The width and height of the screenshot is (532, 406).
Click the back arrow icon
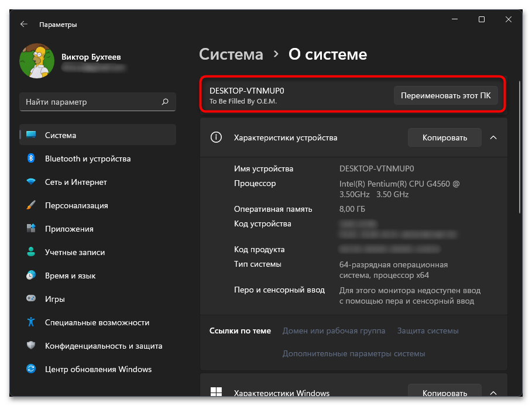click(24, 24)
